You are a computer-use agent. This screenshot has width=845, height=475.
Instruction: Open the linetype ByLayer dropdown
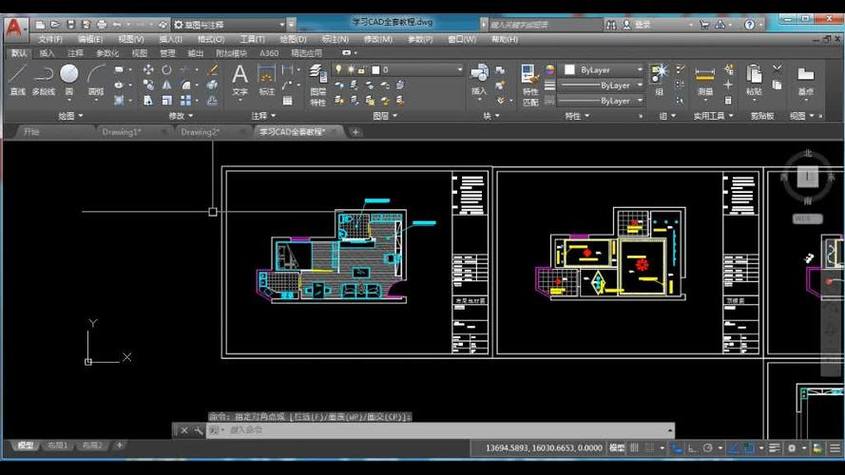click(x=601, y=85)
